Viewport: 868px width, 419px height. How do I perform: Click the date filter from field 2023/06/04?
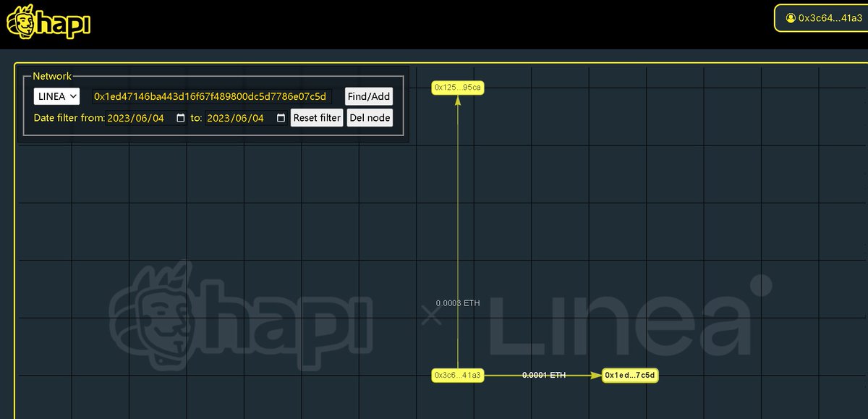[147, 118]
